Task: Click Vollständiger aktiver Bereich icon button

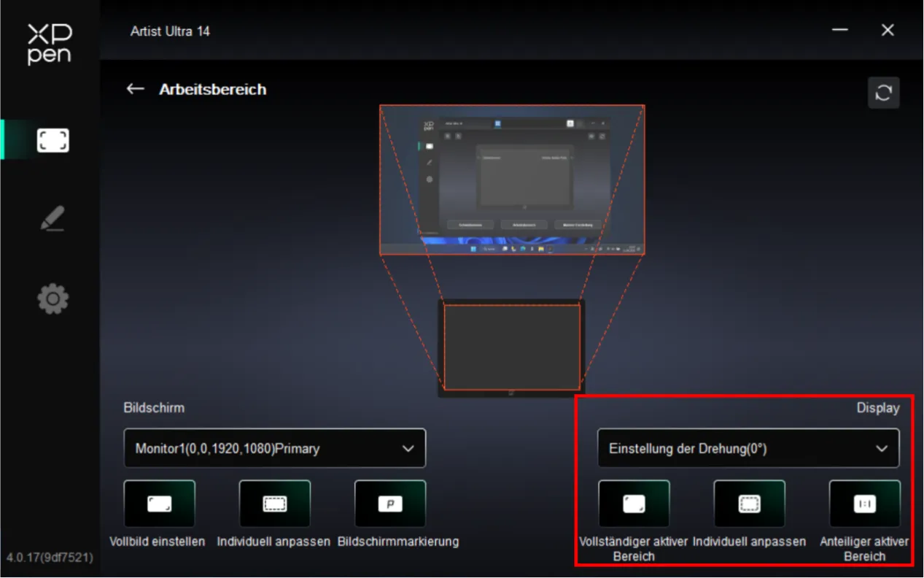Action: coord(634,504)
